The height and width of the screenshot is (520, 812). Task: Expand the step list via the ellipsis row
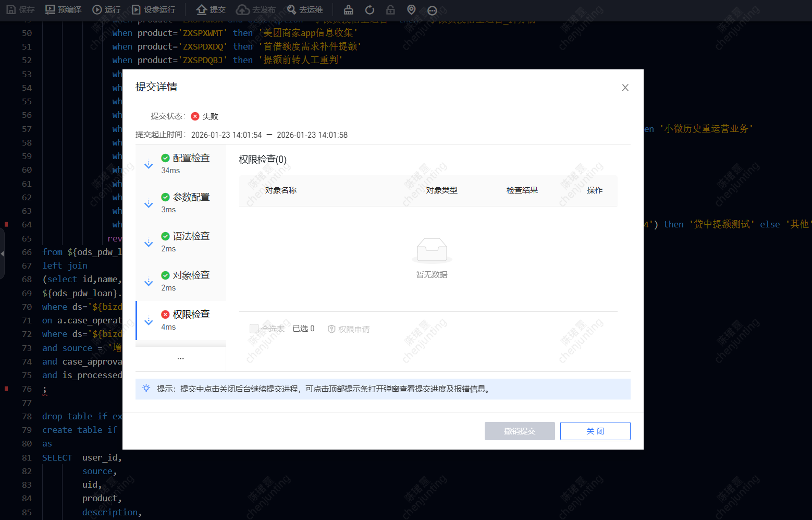[180, 358]
